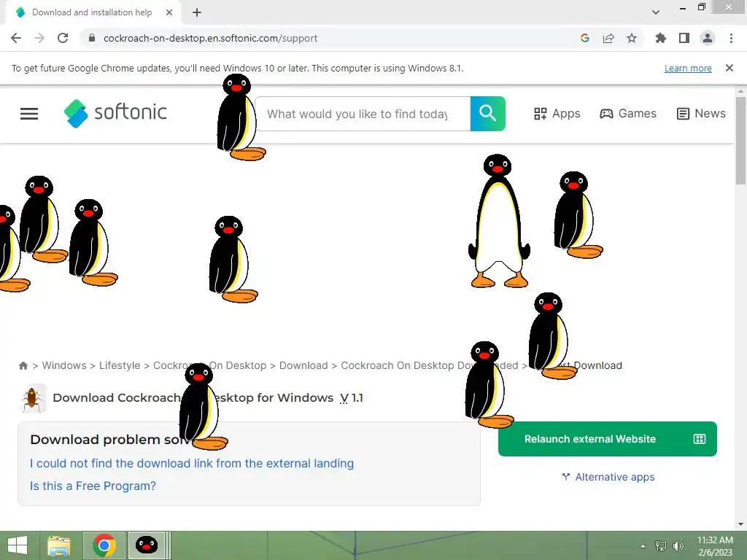
Task: Bookmark this tab with the star icon
Action: click(632, 38)
